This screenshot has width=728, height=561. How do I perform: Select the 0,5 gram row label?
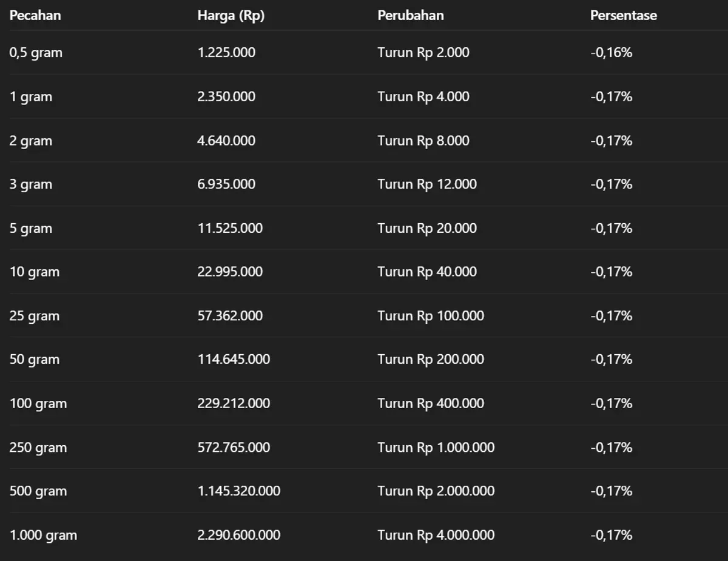point(36,53)
